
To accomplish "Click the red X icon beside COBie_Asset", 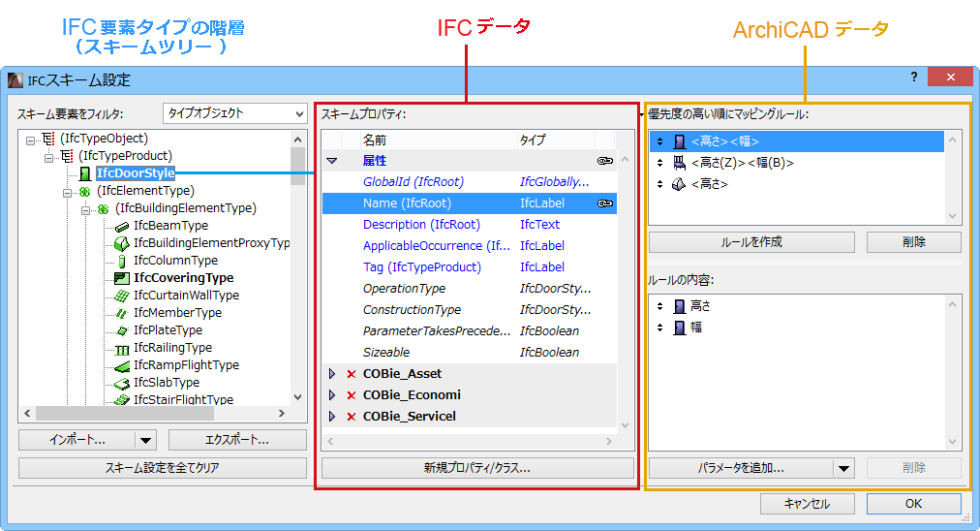I will pyautogui.click(x=352, y=374).
